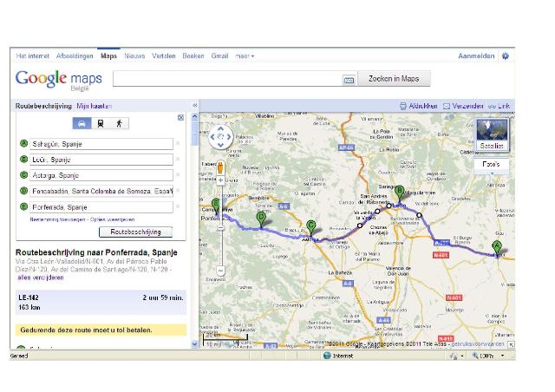The height and width of the screenshot is (392, 555).
Task: Click the Internet zone status icon
Action: 327,356
